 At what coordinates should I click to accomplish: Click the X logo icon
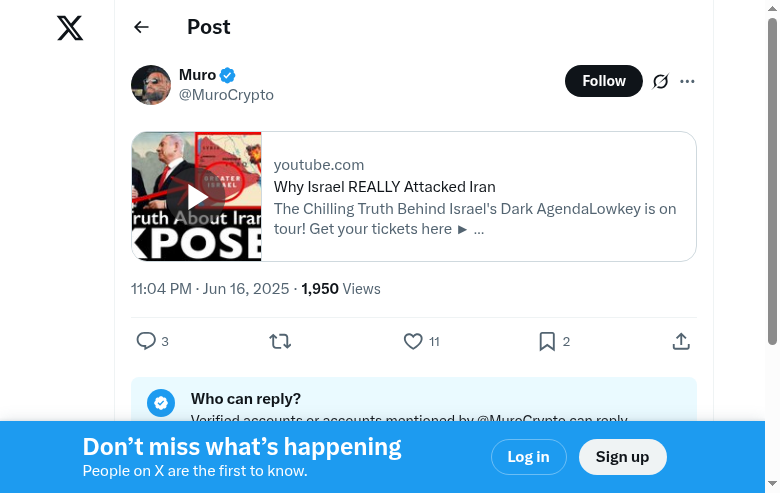point(70,28)
